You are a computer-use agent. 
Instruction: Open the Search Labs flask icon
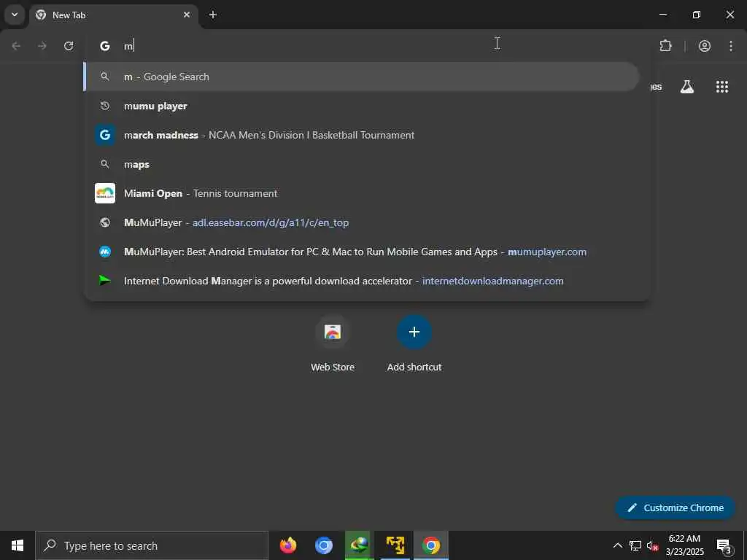(x=687, y=87)
